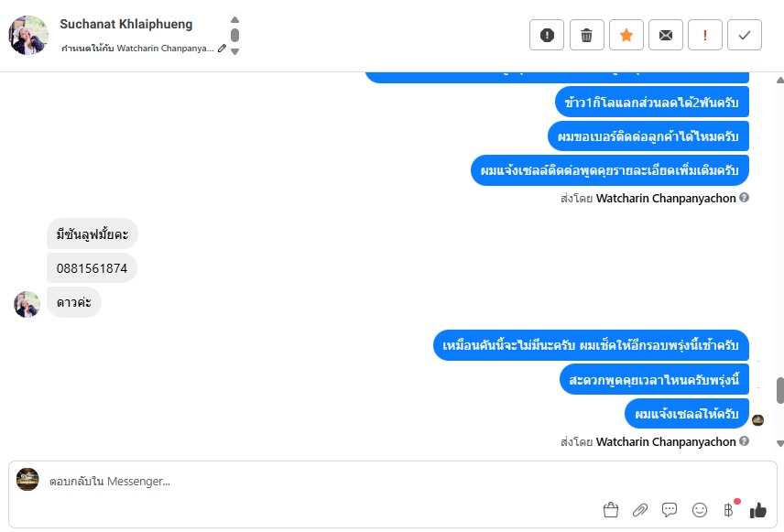Attach a file with the paperclip icon
Viewport: 784px width, 532px height.
[640, 510]
